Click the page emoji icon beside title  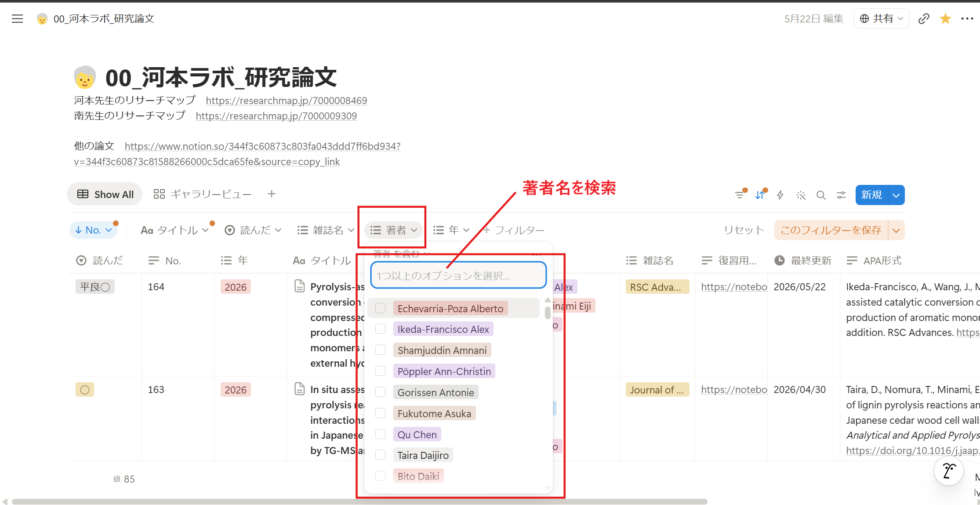pos(85,77)
